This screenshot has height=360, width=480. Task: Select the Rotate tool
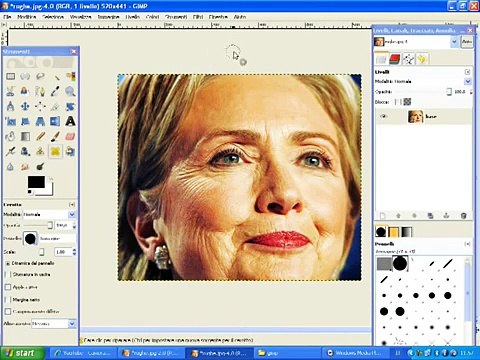click(x=70, y=106)
